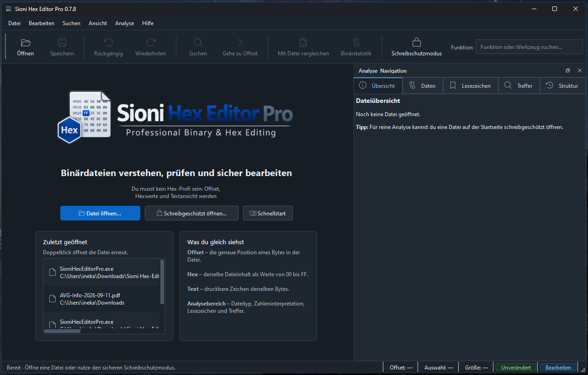Screen dimensions: 588x375
Task: Click the Bearbeiten status bar button
Action: pyautogui.click(x=558, y=367)
